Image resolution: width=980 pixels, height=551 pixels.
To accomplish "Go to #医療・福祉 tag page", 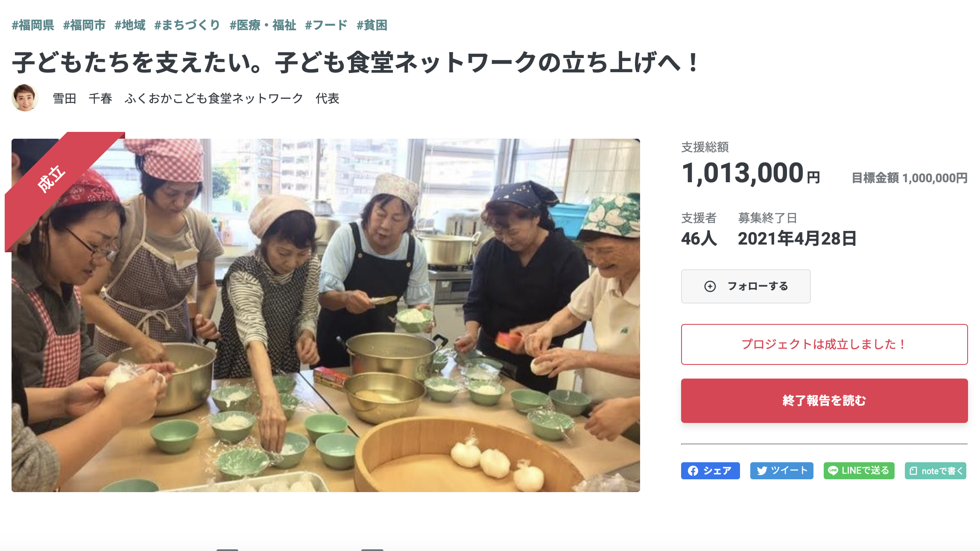I will point(263,25).
